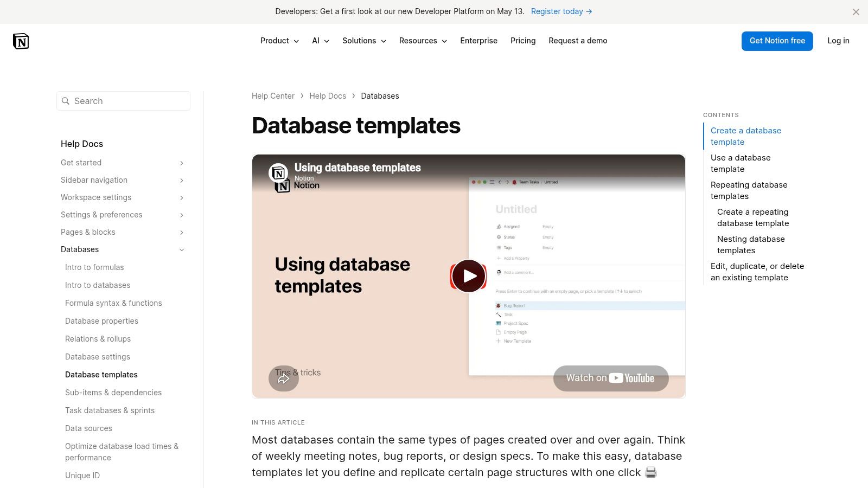Screen dimensions: 868x488
Task: Open the Databases breadcrumb
Action: (380, 96)
